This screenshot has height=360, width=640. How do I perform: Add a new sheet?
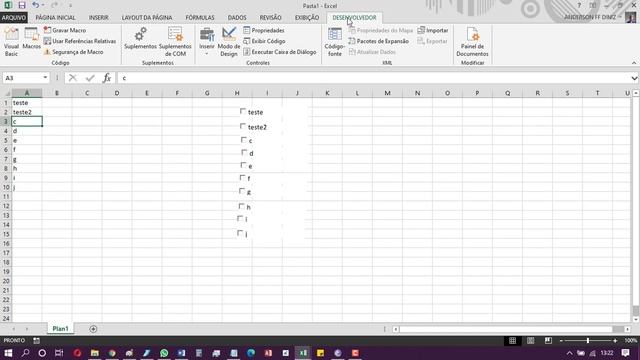tap(93, 329)
